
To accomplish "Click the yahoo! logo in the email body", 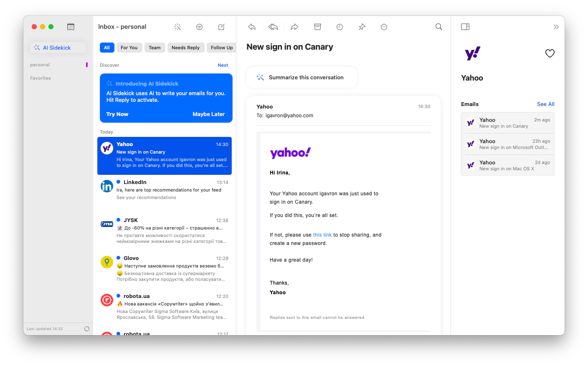I will pyautogui.click(x=291, y=153).
